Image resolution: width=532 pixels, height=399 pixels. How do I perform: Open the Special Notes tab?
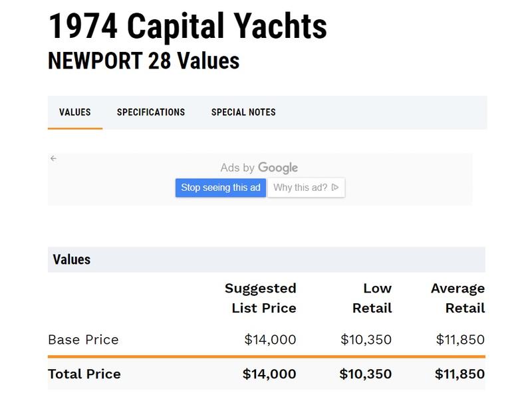click(243, 112)
